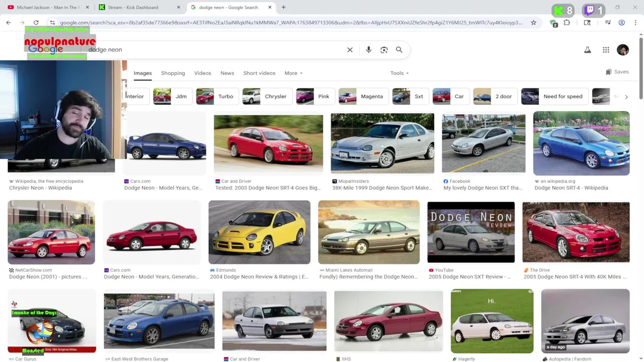Open the media controls music-note icon
Screen dimensions: 644x362
[x=608, y=23]
